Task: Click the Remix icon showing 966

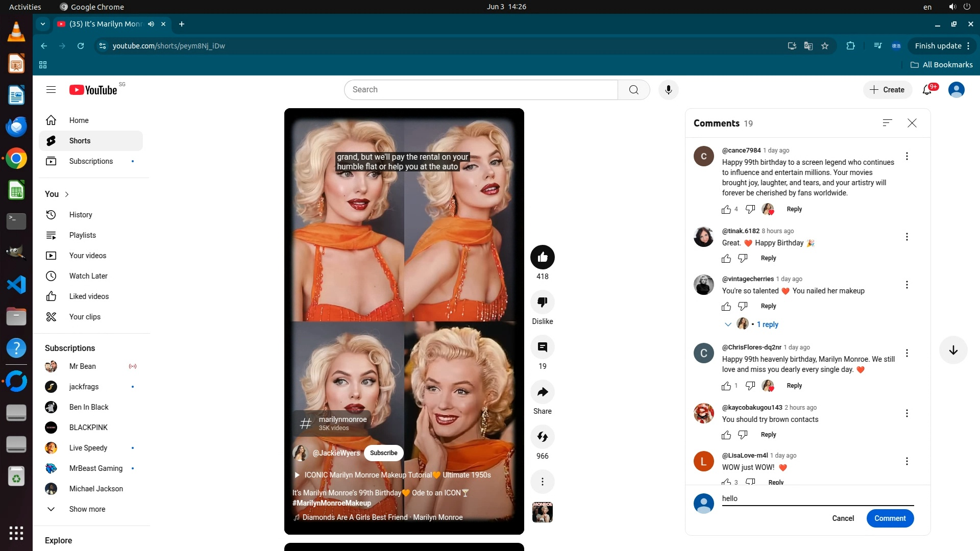Action: coord(542,437)
